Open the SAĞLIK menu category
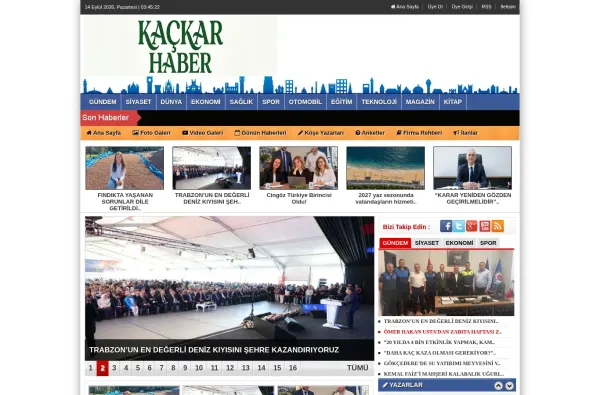The height and width of the screenshot is (395, 600). coord(241,102)
